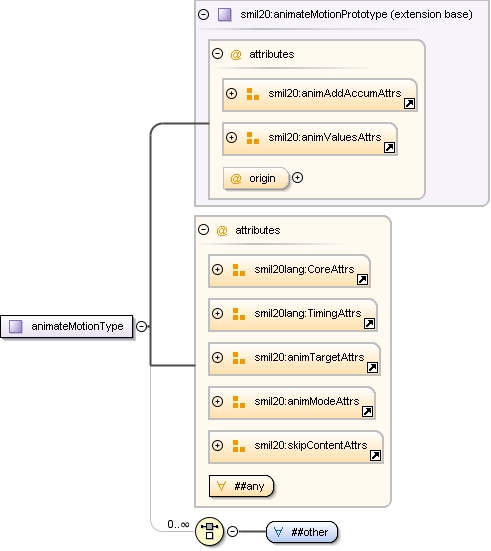Collapse the sequence compositor node
This screenshot has height=551, width=491.
tap(232, 531)
